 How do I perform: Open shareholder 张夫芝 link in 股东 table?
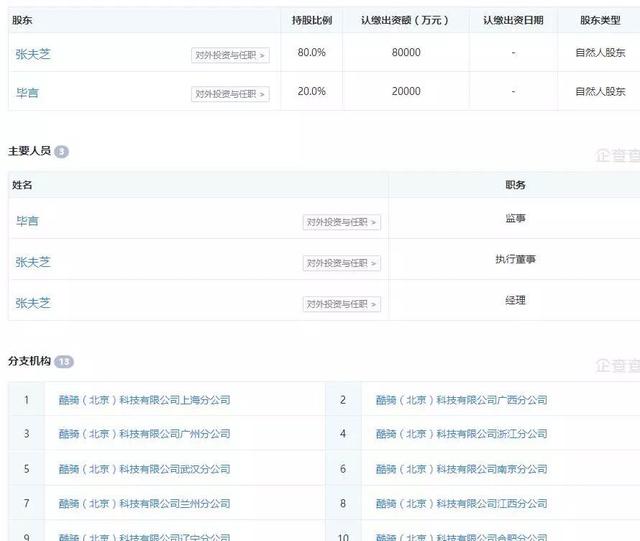click(x=33, y=54)
